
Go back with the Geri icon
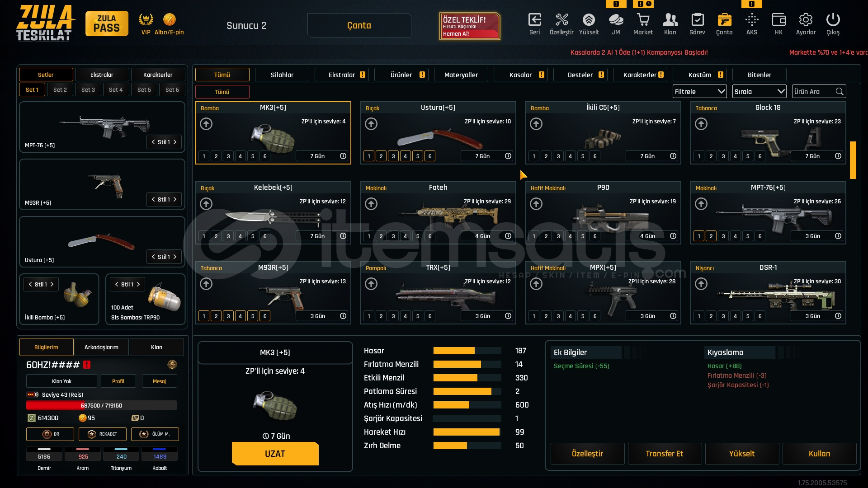pos(535,20)
